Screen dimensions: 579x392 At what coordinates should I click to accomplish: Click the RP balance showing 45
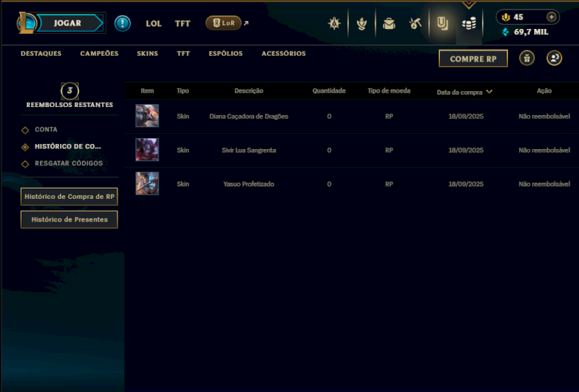[518, 17]
